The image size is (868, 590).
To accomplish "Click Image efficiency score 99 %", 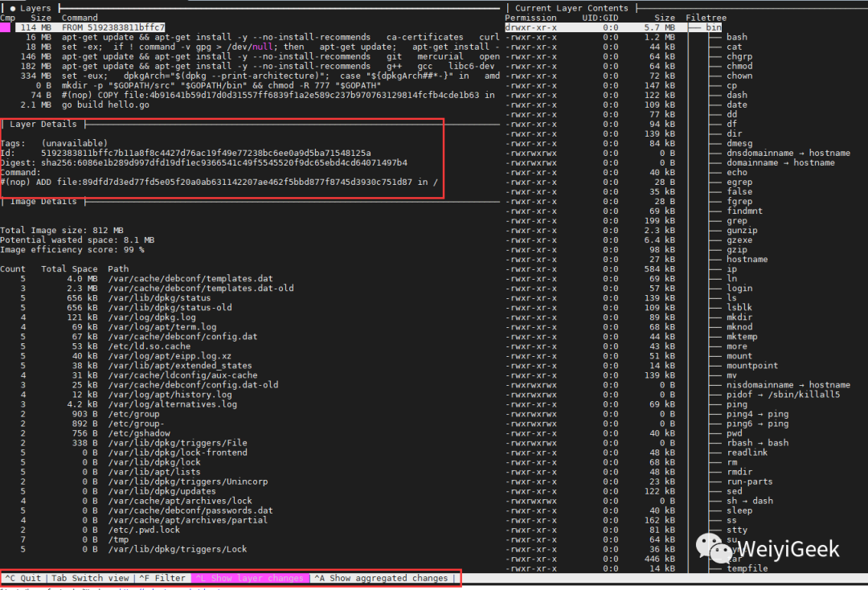I will pos(72,250).
